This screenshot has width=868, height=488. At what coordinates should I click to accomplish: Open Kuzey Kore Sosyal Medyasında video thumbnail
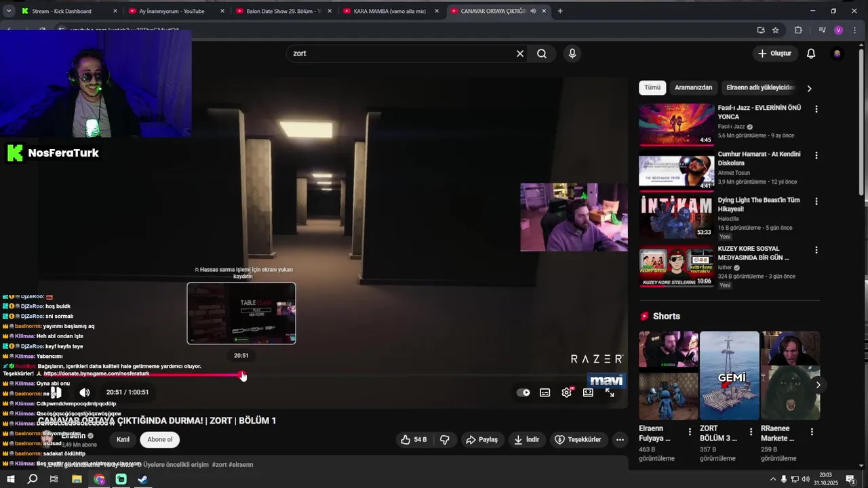tap(676, 267)
